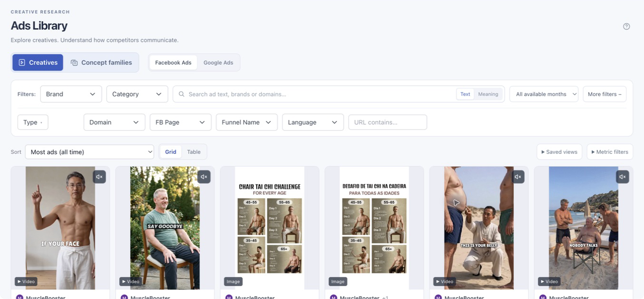Click Image badge on Desafio de Tai Chi ad

tap(338, 281)
